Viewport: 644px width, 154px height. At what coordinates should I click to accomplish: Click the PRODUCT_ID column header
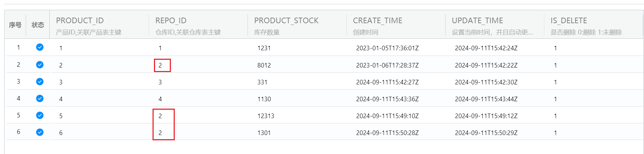80,21
